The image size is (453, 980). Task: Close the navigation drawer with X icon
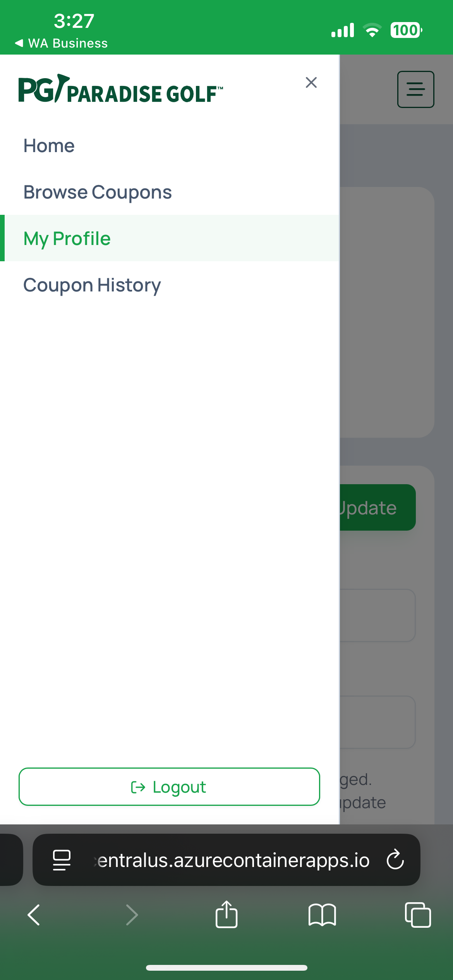pos(311,82)
